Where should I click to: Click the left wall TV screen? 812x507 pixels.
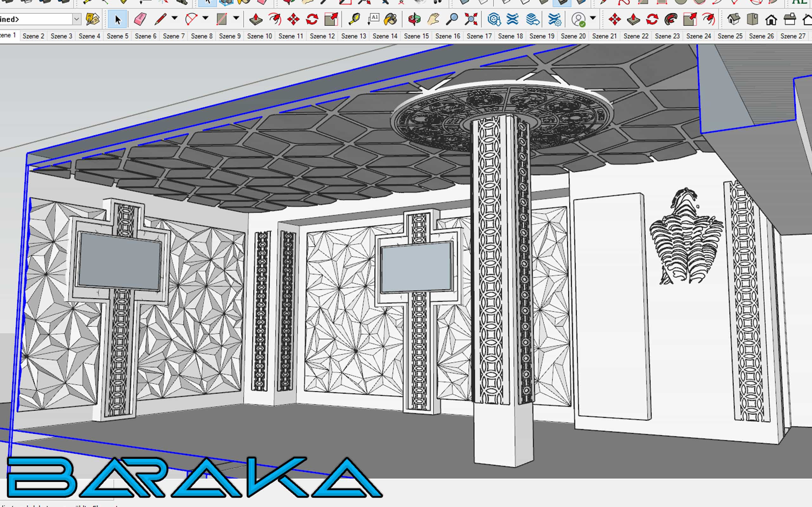(120, 261)
